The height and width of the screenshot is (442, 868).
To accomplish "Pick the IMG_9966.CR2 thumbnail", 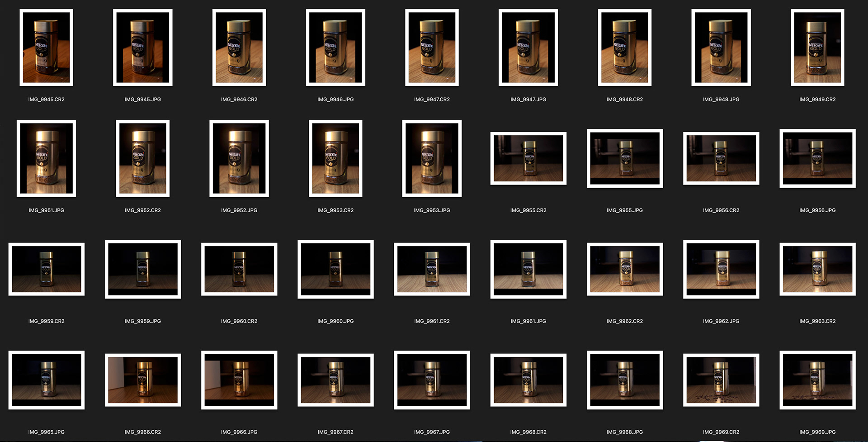I will (143, 380).
